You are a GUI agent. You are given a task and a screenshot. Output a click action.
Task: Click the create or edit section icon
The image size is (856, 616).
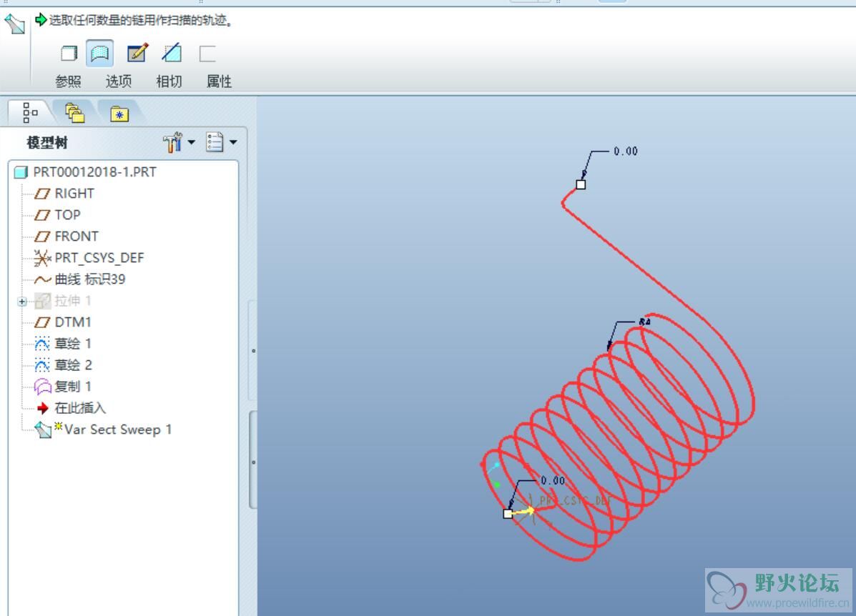pos(137,54)
